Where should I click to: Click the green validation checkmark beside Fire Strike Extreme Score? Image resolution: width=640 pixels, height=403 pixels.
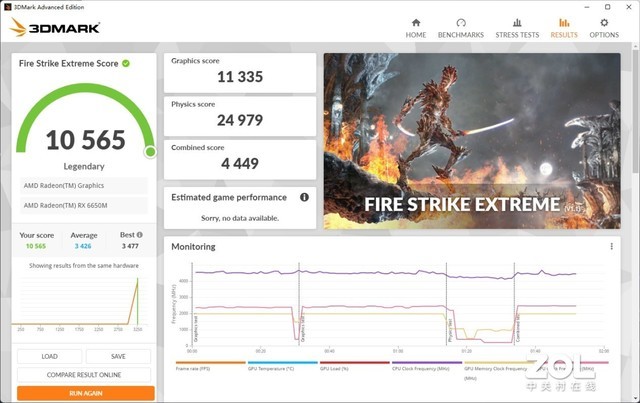(x=126, y=63)
